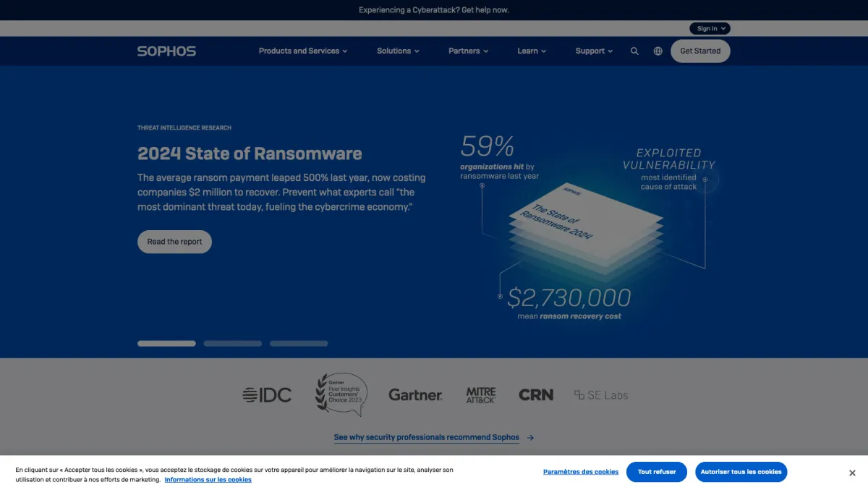
Task: Click the SE Labs logo
Action: (x=601, y=395)
